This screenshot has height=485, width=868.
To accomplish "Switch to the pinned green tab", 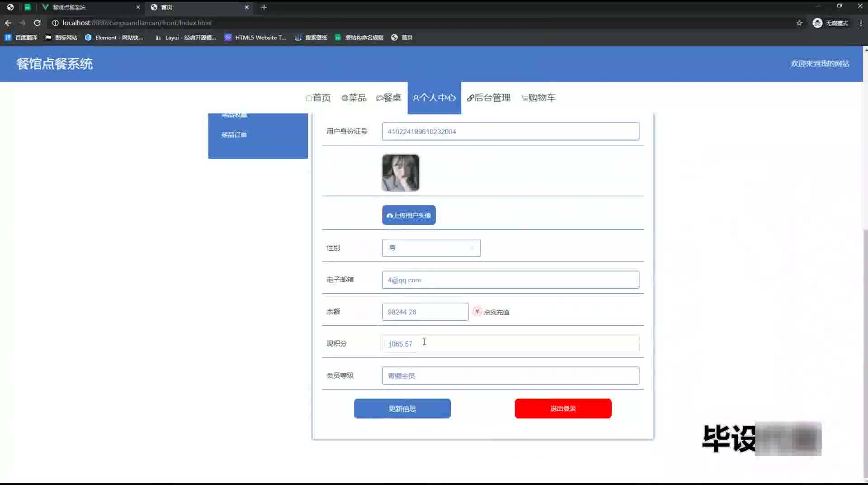I will click(28, 7).
